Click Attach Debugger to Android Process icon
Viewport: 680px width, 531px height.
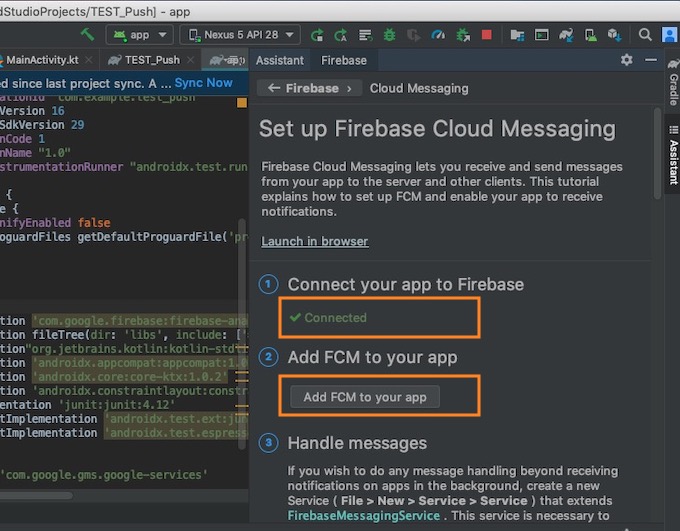463,35
